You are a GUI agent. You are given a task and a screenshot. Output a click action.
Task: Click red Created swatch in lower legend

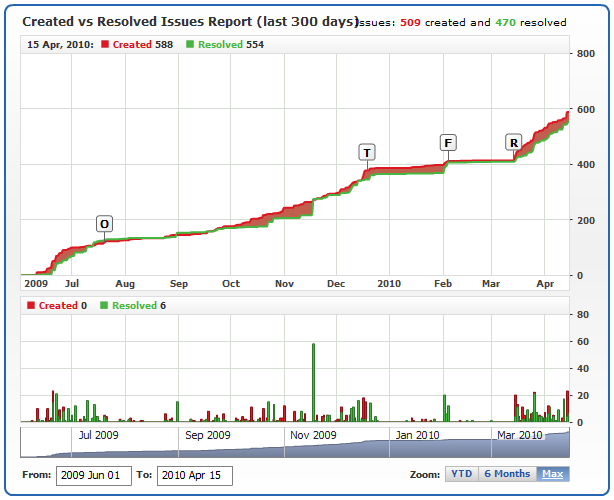pyautogui.click(x=31, y=306)
